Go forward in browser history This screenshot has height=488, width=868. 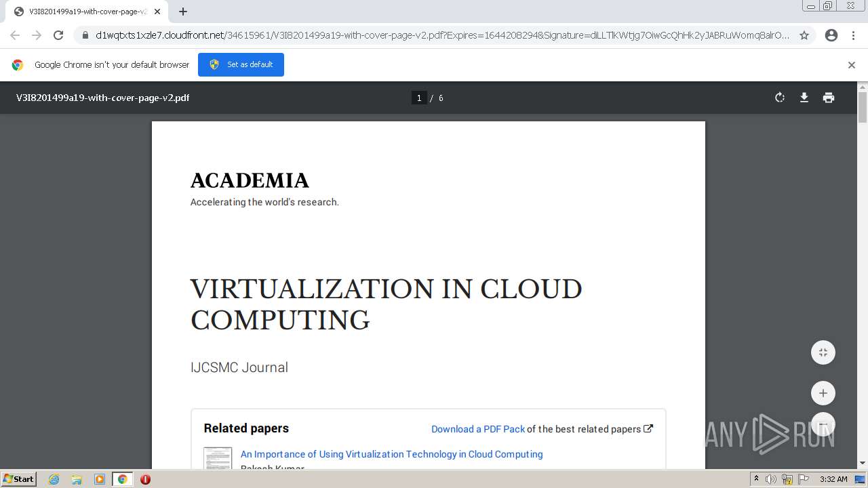(37, 35)
